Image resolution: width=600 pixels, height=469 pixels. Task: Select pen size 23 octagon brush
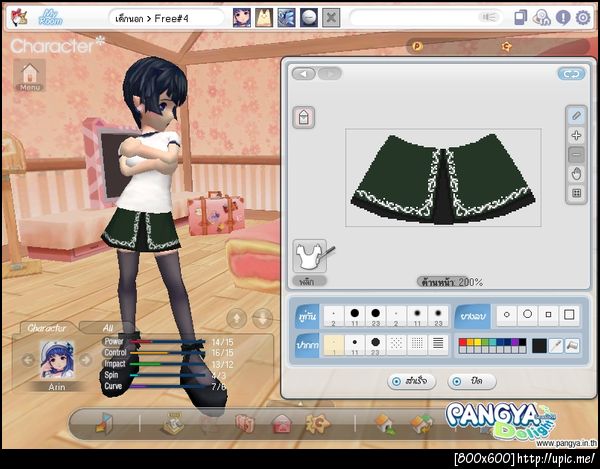(376, 345)
